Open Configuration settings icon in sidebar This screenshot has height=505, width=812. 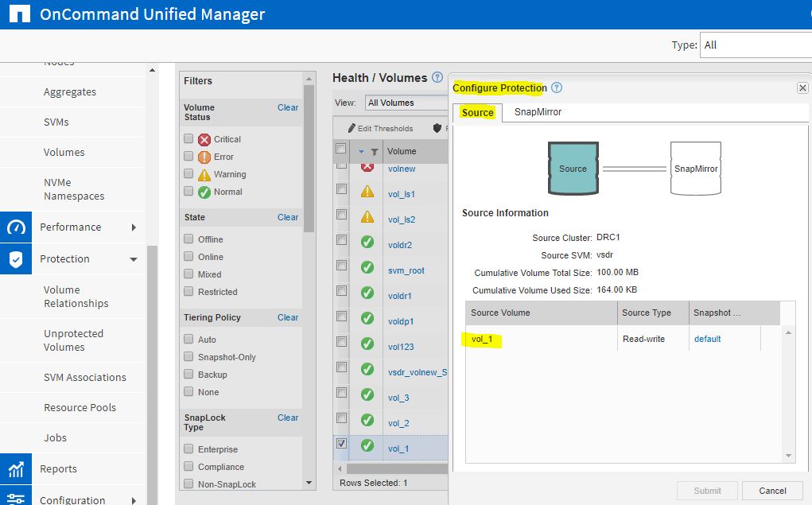[16, 499]
